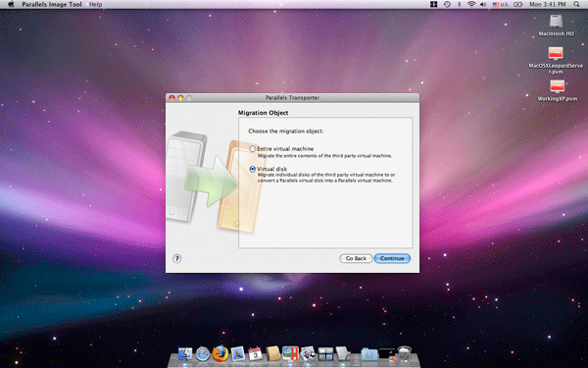The width and height of the screenshot is (588, 368).
Task: Close the Parallels Transporter window
Action: [171, 98]
